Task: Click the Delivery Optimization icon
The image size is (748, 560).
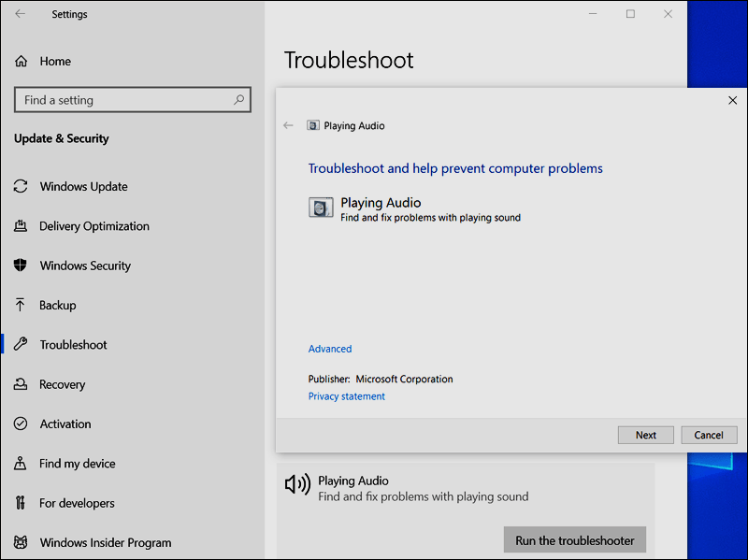Action: 21,226
